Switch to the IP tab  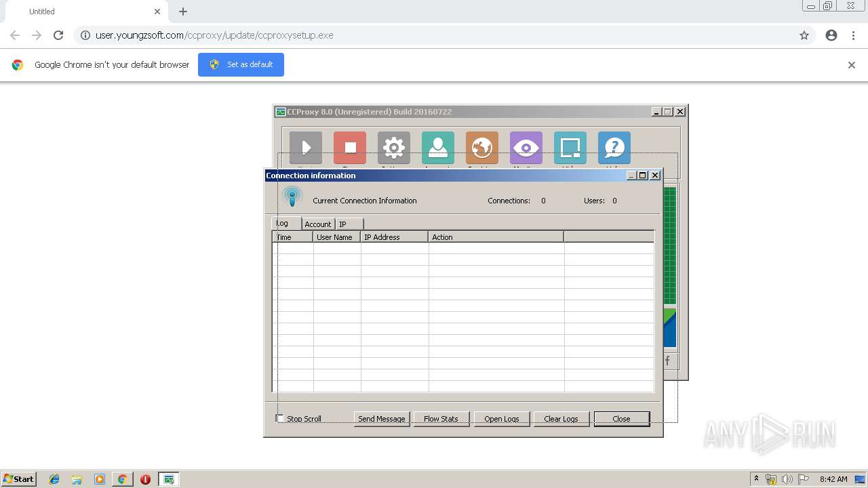[x=349, y=224]
